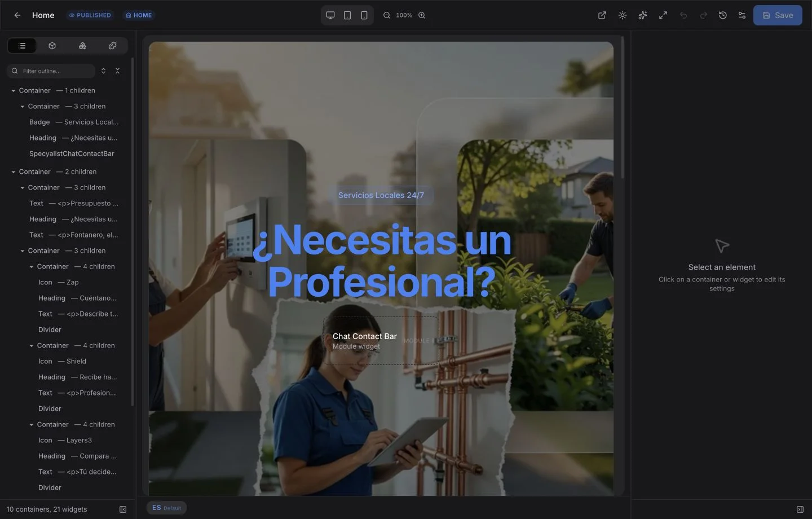Open the AI sparkles assistant
Image resolution: width=812 pixels, height=519 pixels.
pyautogui.click(x=643, y=15)
